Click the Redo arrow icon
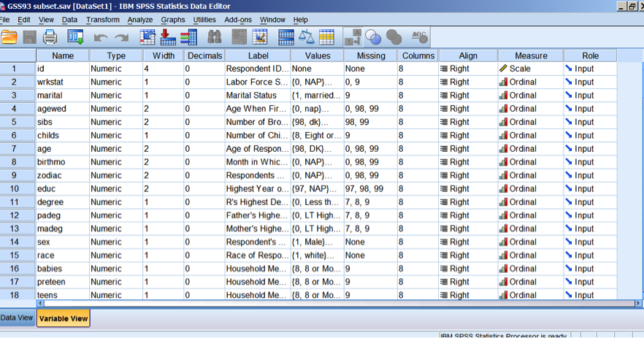Image resolution: width=644 pixels, height=338 pixels. (x=121, y=38)
